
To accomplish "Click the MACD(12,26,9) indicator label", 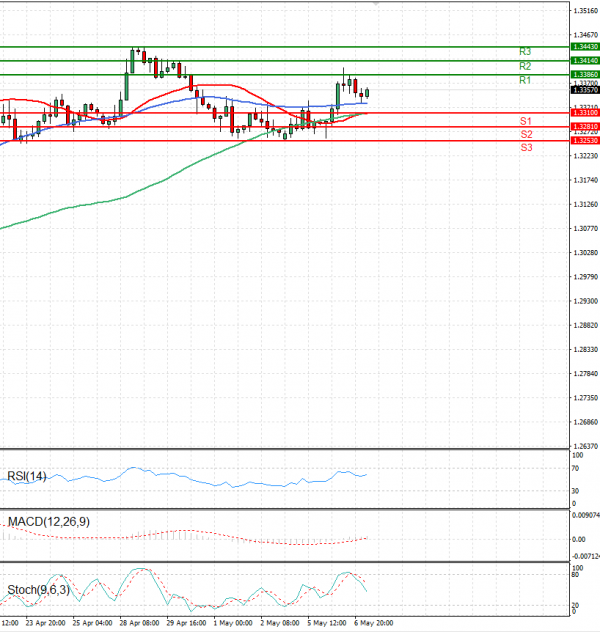I will click(x=49, y=522).
